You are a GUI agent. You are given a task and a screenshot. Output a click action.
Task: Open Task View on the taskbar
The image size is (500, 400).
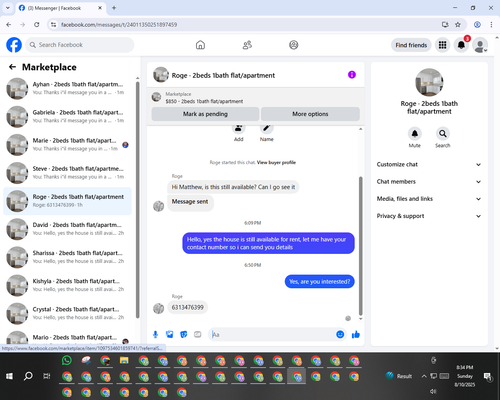point(47,376)
